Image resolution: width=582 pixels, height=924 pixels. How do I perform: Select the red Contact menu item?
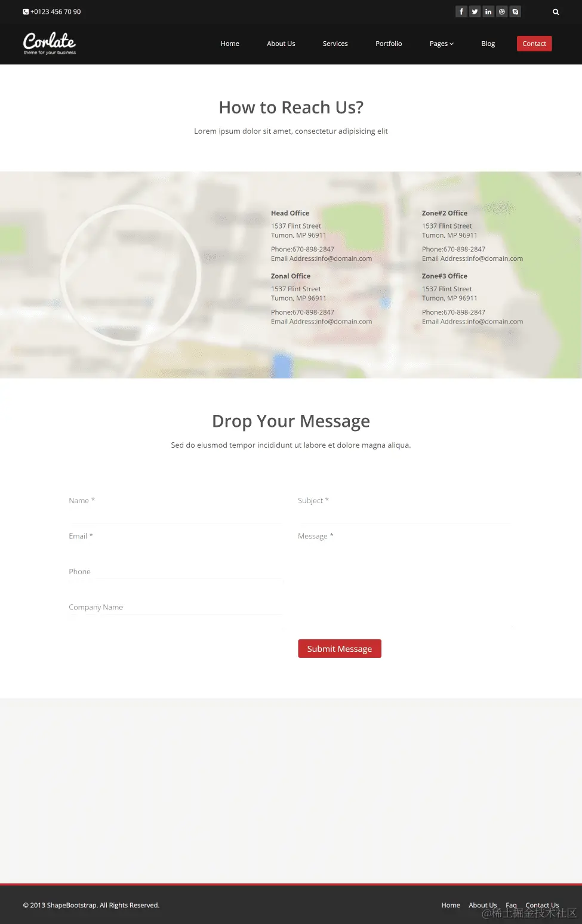coord(534,44)
